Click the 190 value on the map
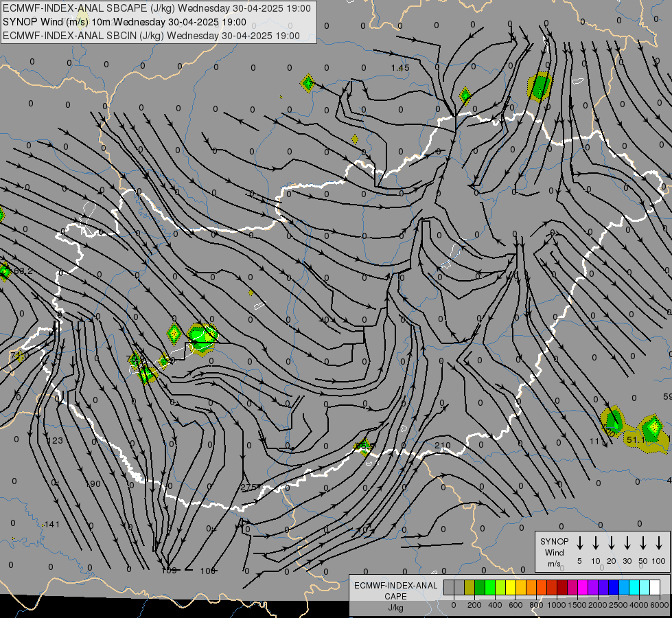Screen dimensions: 672x618 93,484
